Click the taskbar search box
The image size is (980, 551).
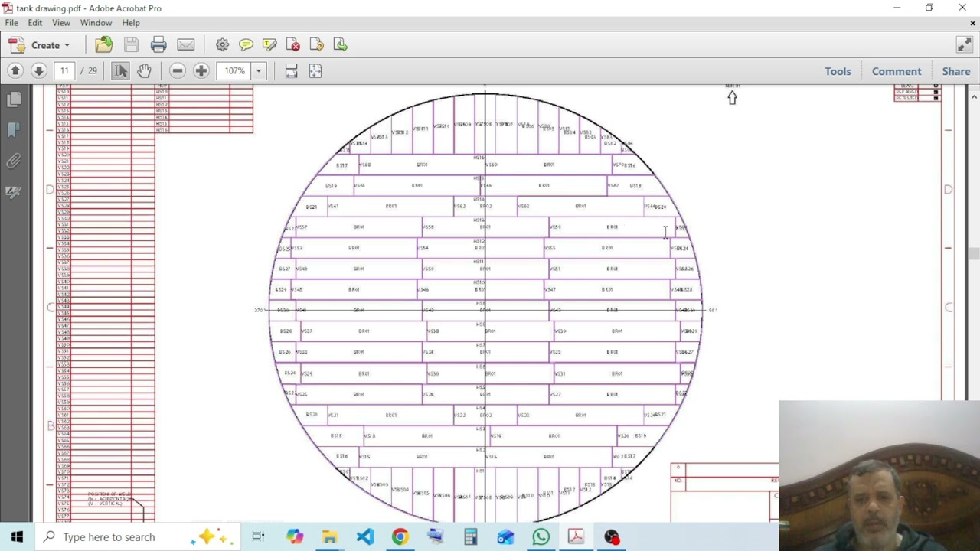pyautogui.click(x=138, y=536)
